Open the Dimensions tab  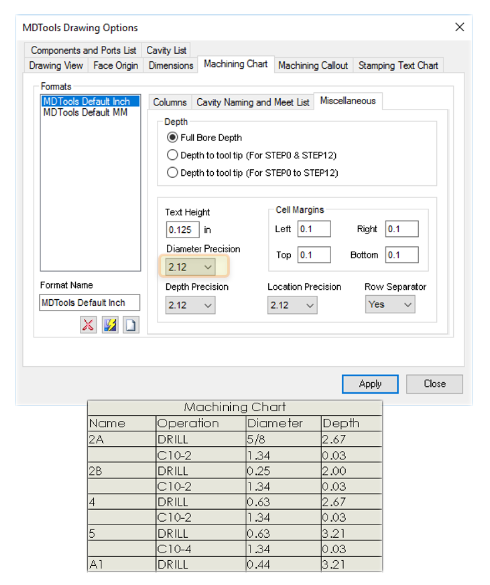[x=171, y=66]
